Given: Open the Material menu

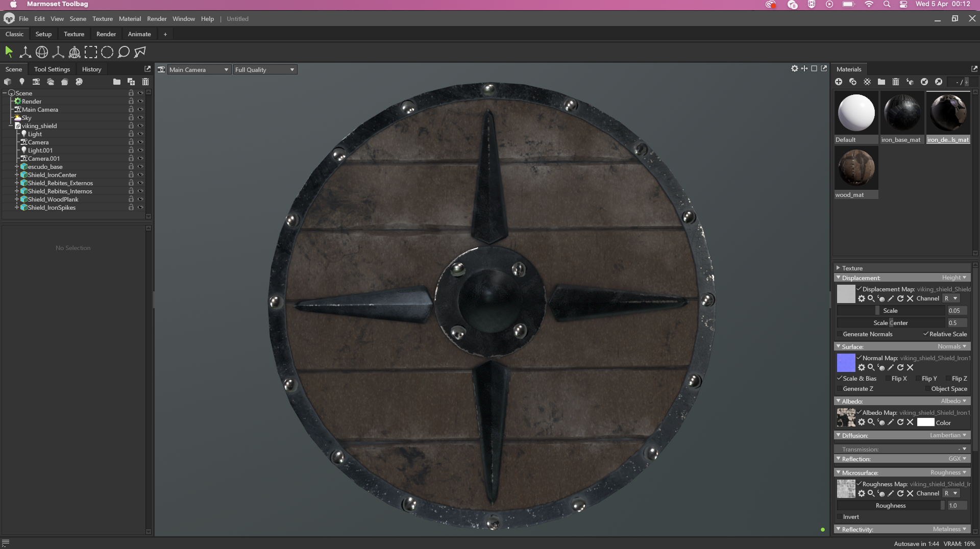Looking at the screenshot, I should 130,19.
